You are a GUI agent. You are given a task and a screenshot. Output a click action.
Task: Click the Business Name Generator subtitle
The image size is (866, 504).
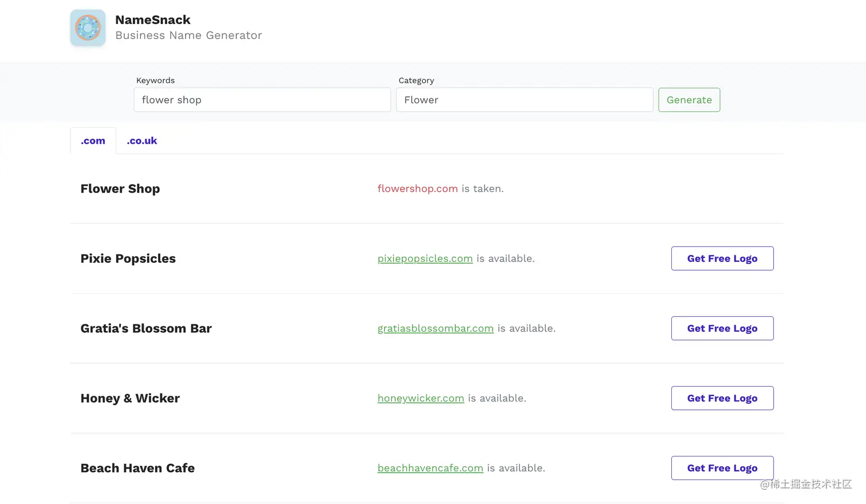click(x=188, y=36)
